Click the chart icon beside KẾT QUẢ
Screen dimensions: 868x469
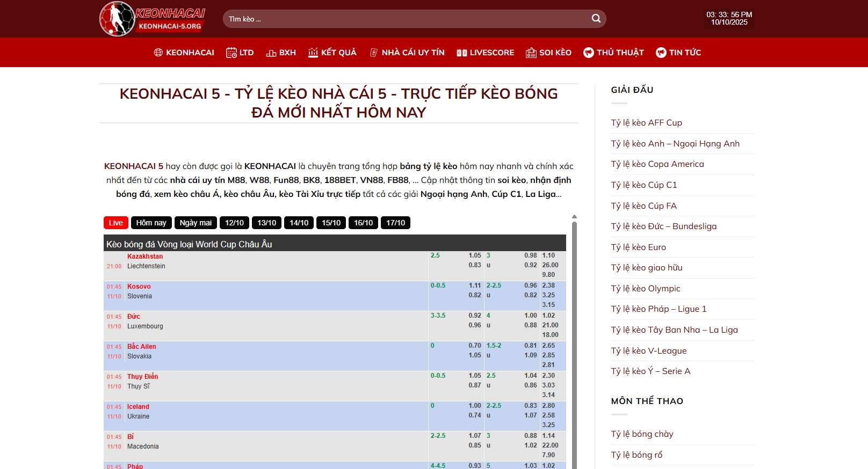[313, 53]
